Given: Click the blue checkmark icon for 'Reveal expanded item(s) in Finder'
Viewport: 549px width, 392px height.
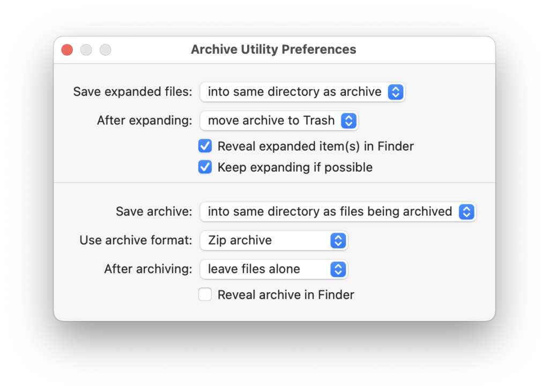Looking at the screenshot, I should click(205, 146).
